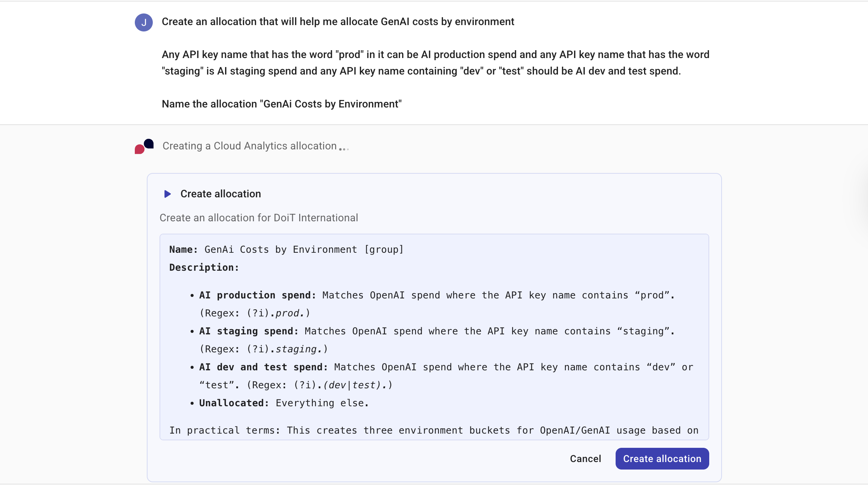Click the user avatar with letter J
The width and height of the screenshot is (868, 492).
pyautogui.click(x=143, y=22)
